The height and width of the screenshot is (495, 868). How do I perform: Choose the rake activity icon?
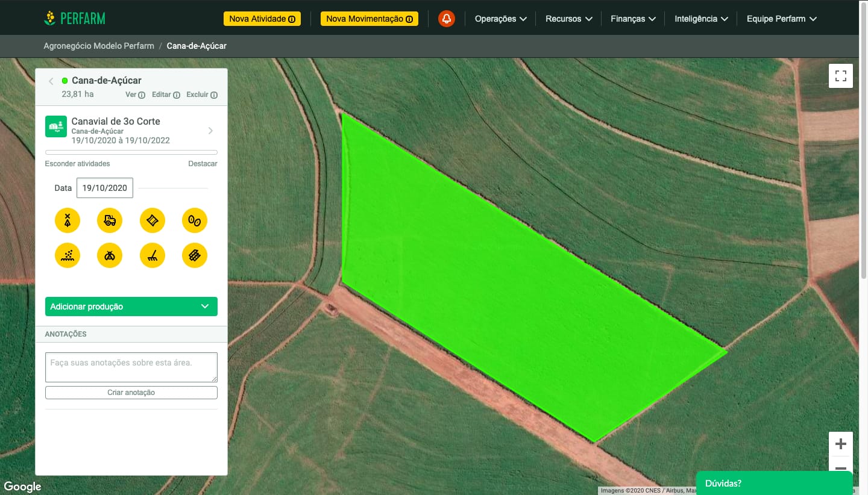[152, 255]
